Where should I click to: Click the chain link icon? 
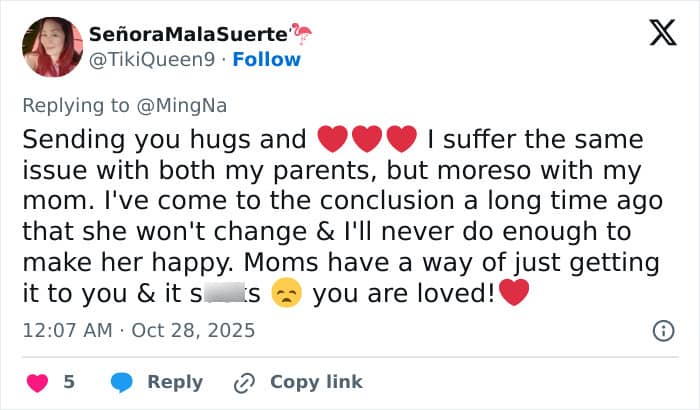[244, 382]
